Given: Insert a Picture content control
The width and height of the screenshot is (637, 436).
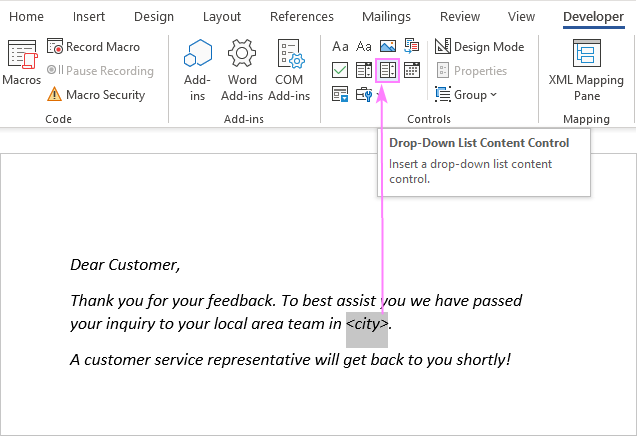Looking at the screenshot, I should pyautogui.click(x=388, y=46).
